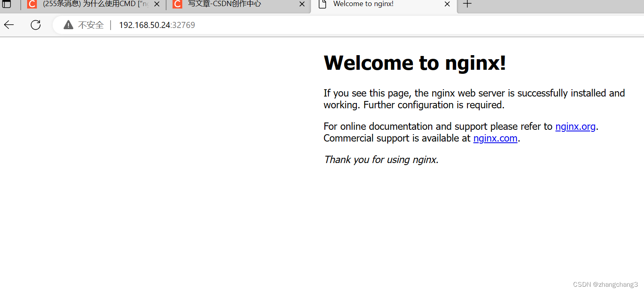Click the Welcome to nginx! heading

coord(415,63)
